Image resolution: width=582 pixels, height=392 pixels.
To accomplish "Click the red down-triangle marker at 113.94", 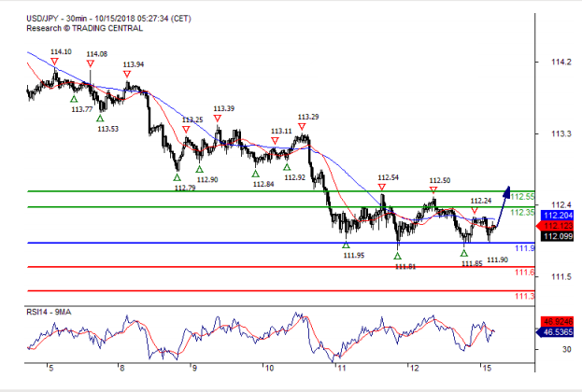I will tap(127, 76).
